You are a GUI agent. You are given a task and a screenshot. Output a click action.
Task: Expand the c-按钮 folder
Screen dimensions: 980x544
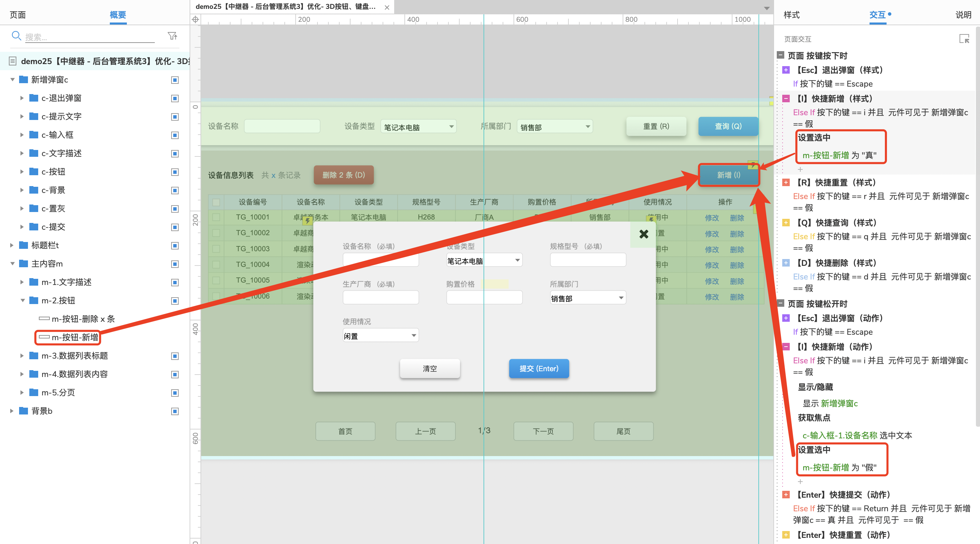click(x=22, y=172)
